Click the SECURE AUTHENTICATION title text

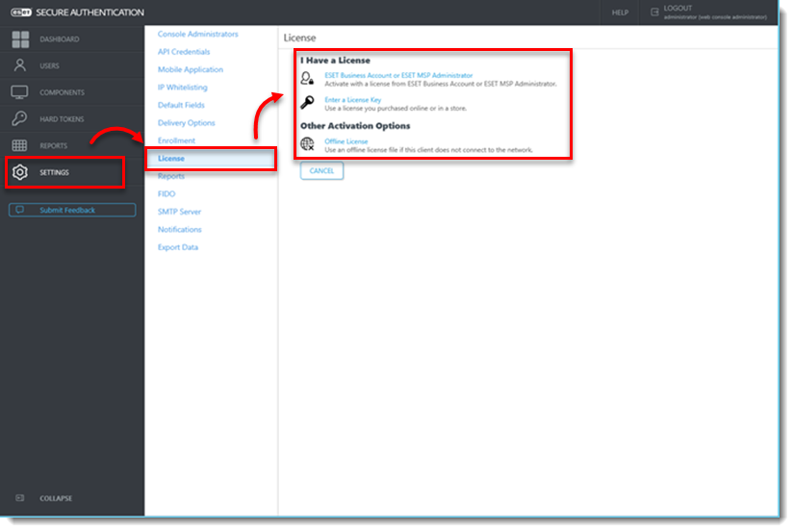click(x=90, y=13)
